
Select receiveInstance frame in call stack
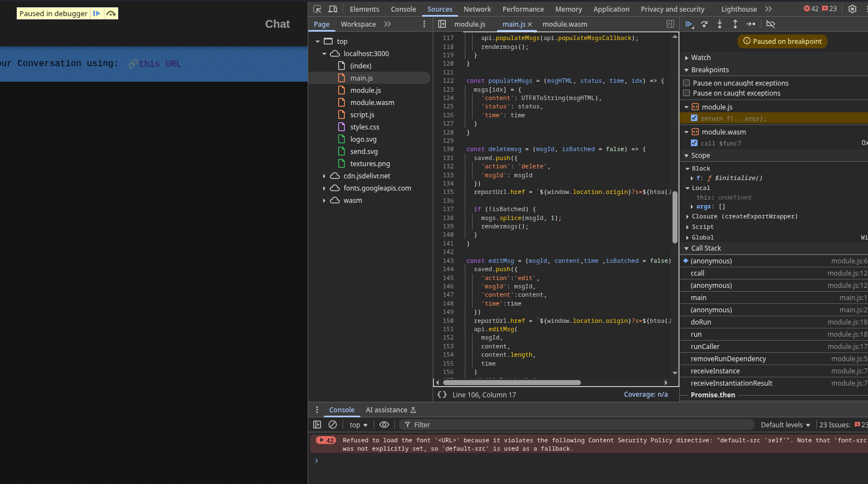774,371
